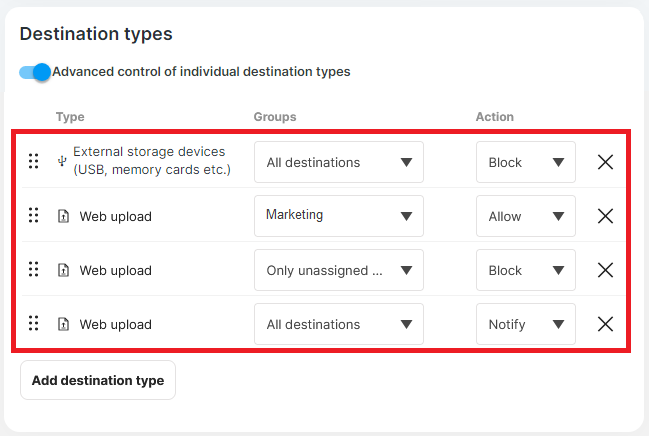Click drag handle of External storage devices row
The image size is (649, 436).
pyautogui.click(x=34, y=161)
